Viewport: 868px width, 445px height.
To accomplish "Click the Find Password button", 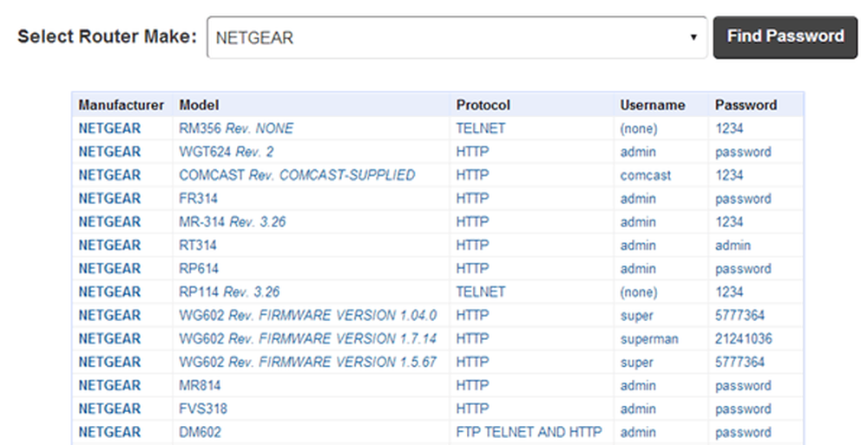I will [x=785, y=37].
